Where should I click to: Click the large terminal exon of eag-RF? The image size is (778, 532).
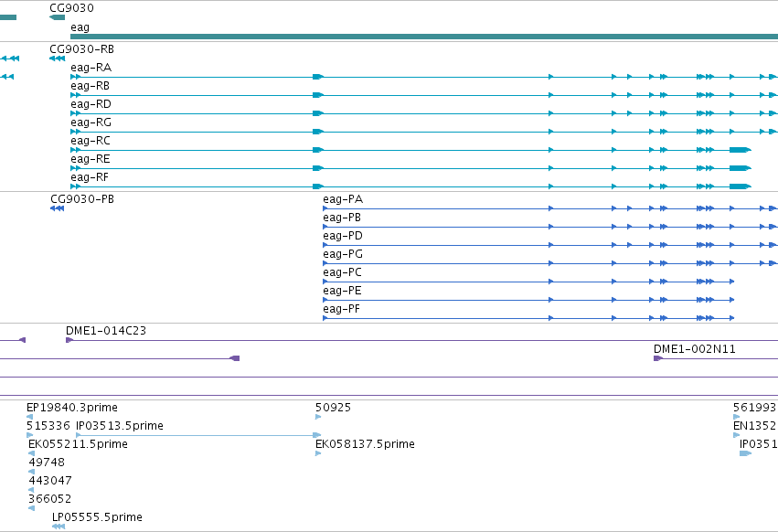pyautogui.click(x=741, y=186)
